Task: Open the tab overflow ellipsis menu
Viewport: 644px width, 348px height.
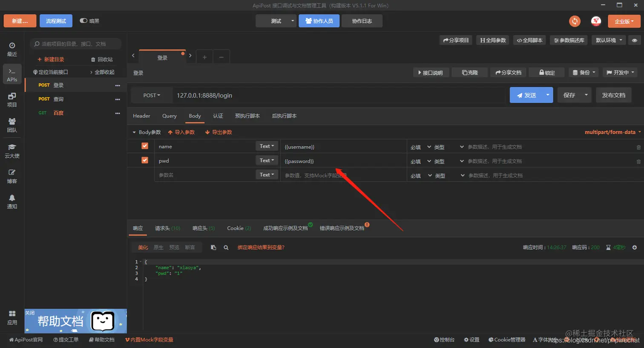Action: [221, 57]
